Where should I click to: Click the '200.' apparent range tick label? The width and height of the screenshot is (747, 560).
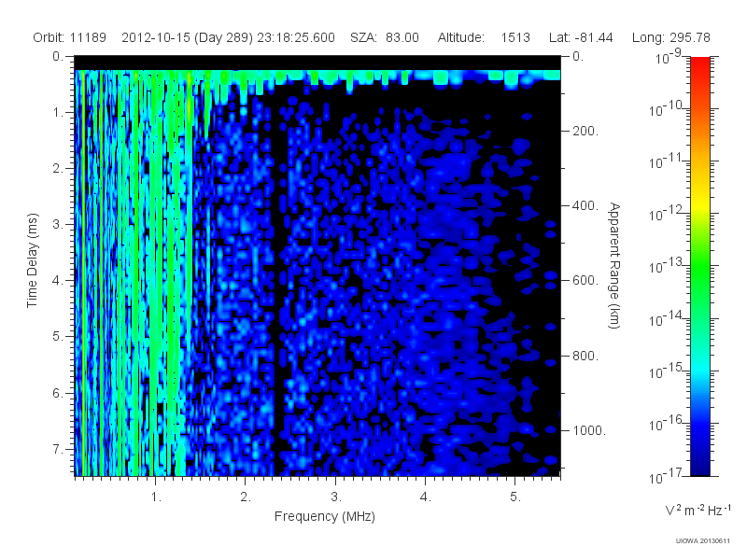pos(585,131)
